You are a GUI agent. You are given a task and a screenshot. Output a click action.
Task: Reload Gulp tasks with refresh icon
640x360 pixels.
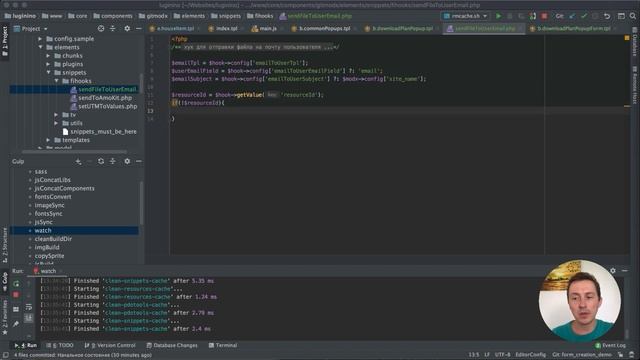(x=101, y=162)
